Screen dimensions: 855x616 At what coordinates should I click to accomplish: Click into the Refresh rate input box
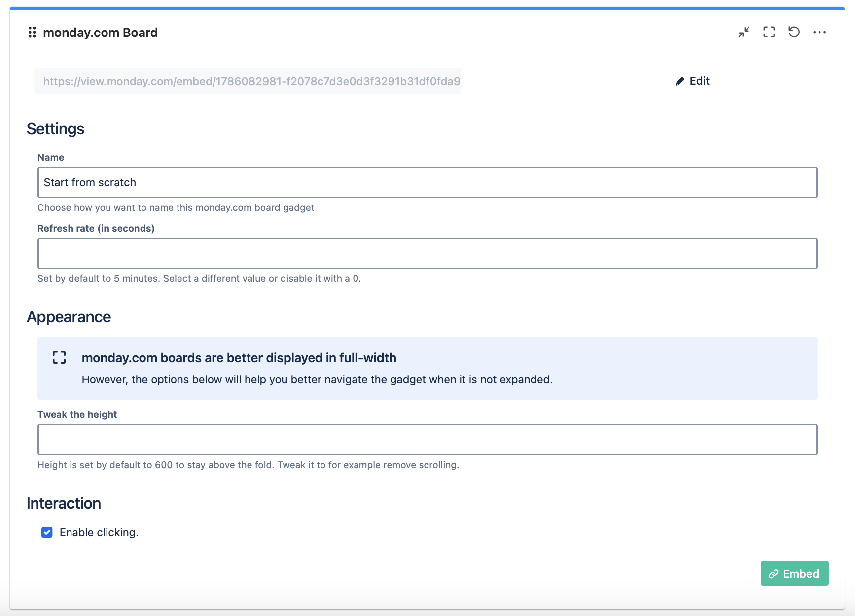click(x=427, y=253)
